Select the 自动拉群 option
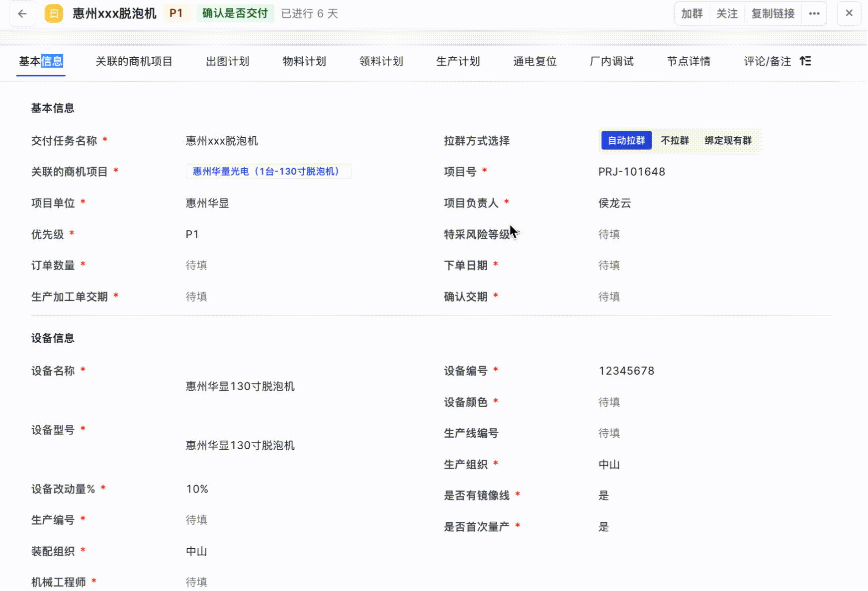The height and width of the screenshot is (591, 868). click(626, 141)
